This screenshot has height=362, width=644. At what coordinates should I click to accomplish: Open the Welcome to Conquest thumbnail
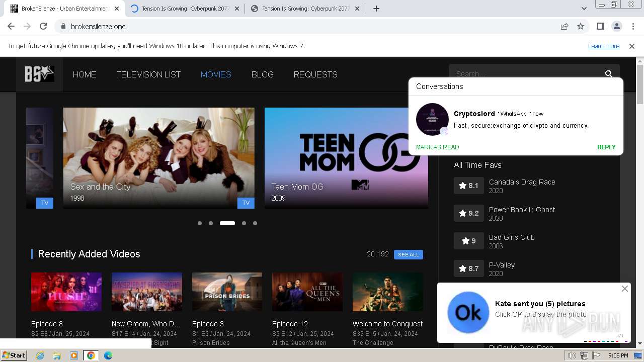(388, 292)
